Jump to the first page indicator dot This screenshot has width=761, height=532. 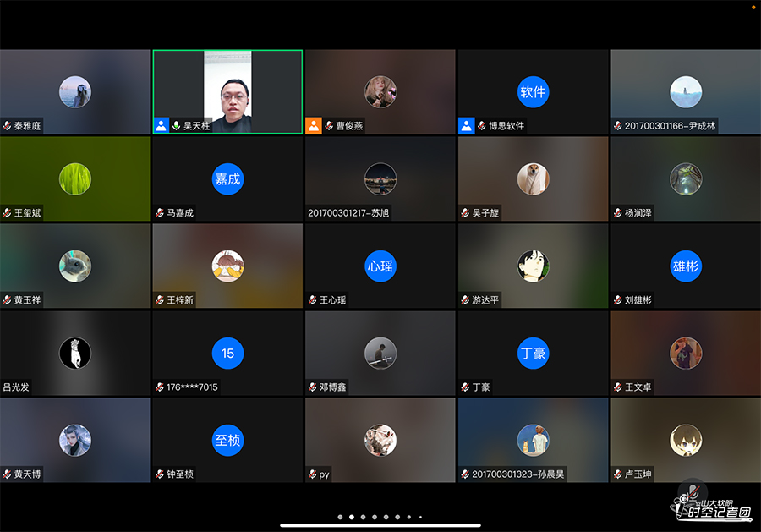[x=340, y=517]
